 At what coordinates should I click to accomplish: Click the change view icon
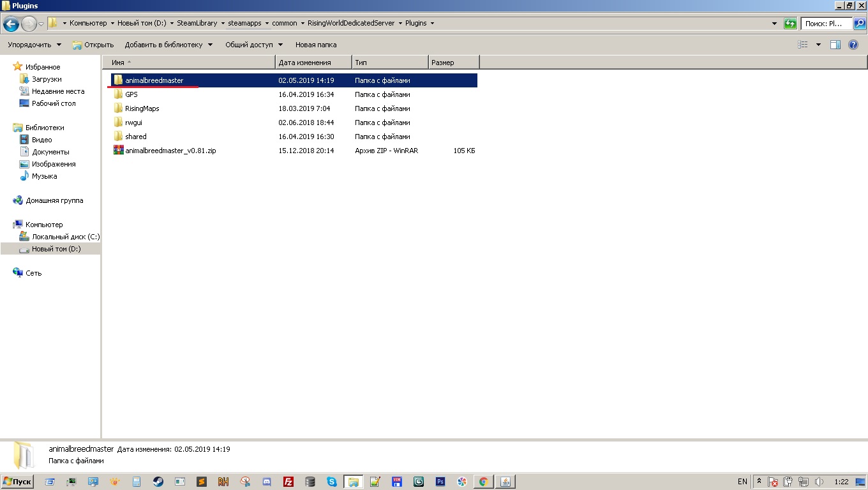tap(803, 45)
